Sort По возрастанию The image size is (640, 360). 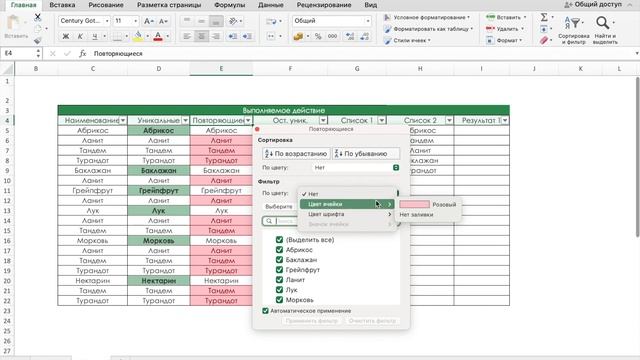[296, 154]
